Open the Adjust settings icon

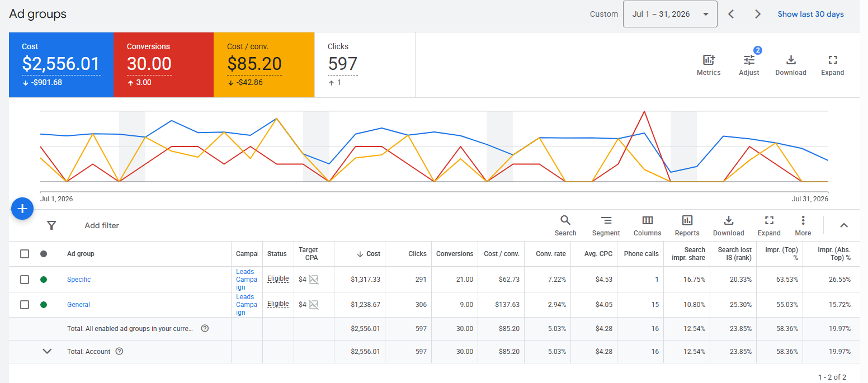click(x=749, y=60)
